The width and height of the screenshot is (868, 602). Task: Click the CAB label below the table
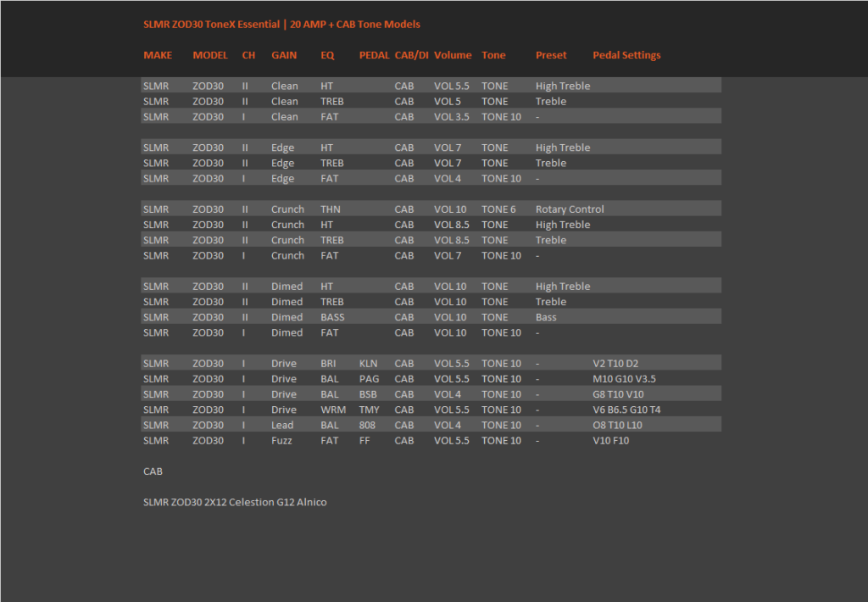(153, 472)
